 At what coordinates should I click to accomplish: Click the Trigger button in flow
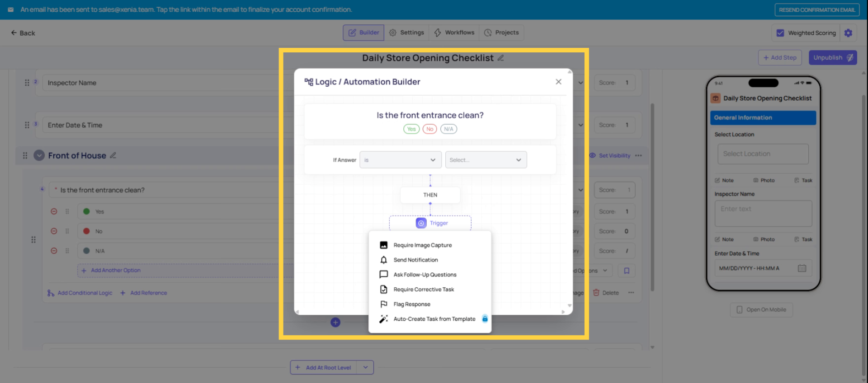[x=430, y=223]
